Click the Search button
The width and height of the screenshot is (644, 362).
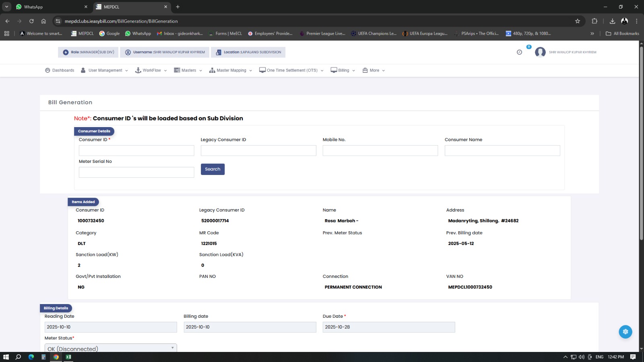click(x=213, y=169)
